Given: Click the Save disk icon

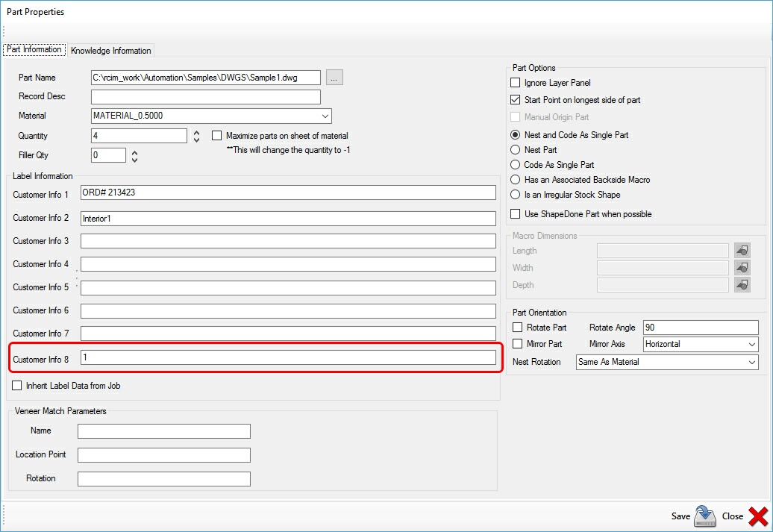Looking at the screenshot, I should (x=705, y=516).
